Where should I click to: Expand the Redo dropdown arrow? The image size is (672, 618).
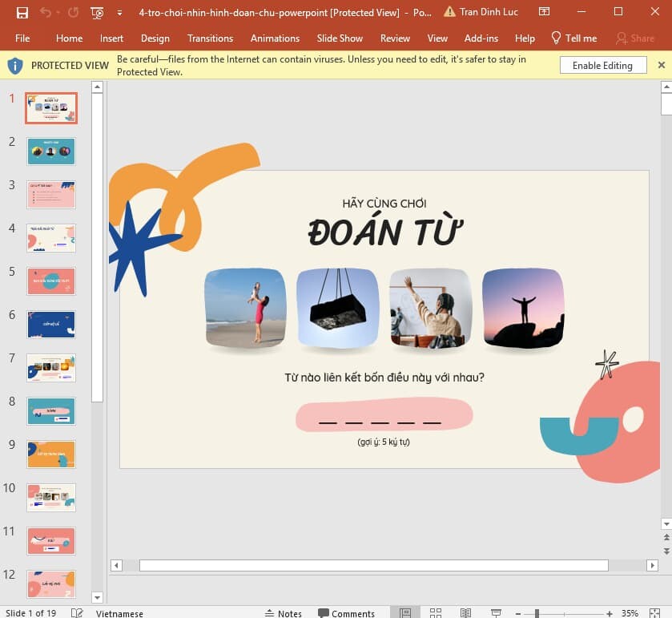click(x=58, y=14)
